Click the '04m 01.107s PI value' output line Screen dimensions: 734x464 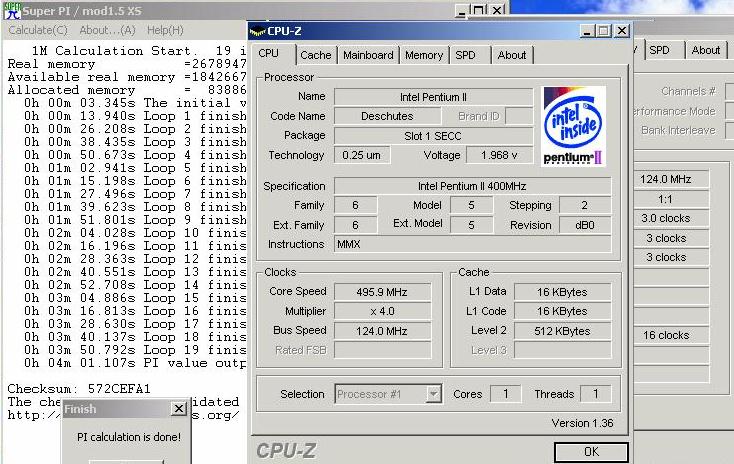coord(135,363)
